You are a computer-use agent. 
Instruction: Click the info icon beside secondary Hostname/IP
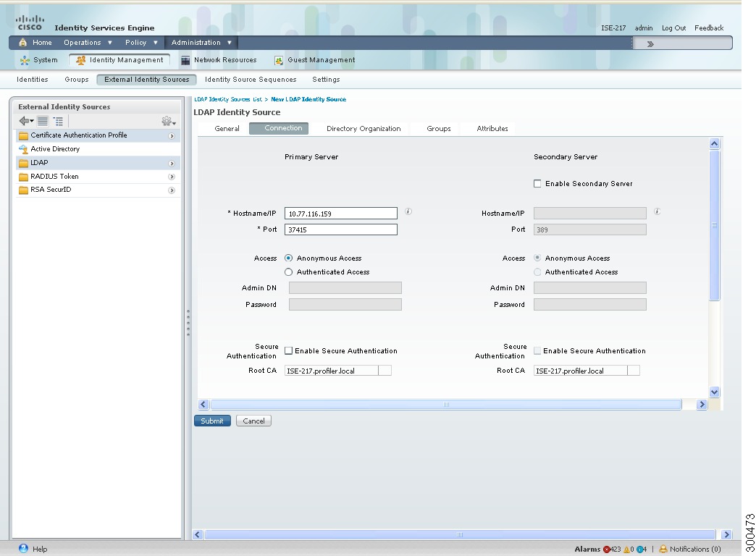click(x=657, y=211)
